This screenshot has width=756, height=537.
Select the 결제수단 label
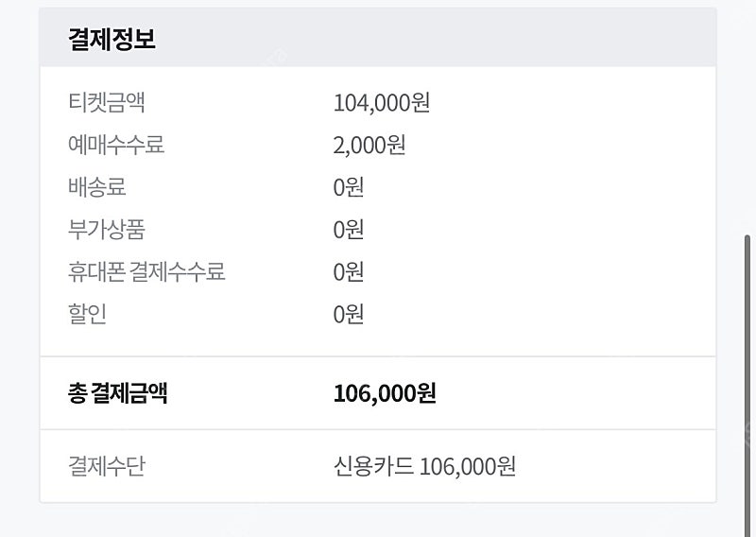click(107, 466)
